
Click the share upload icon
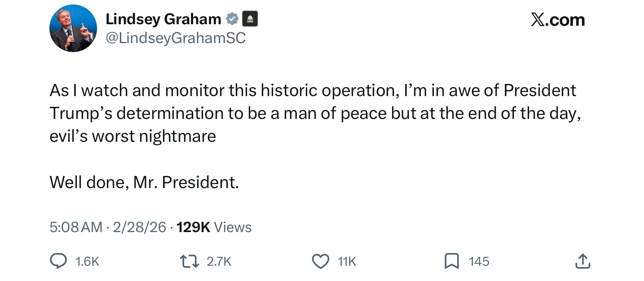click(582, 261)
